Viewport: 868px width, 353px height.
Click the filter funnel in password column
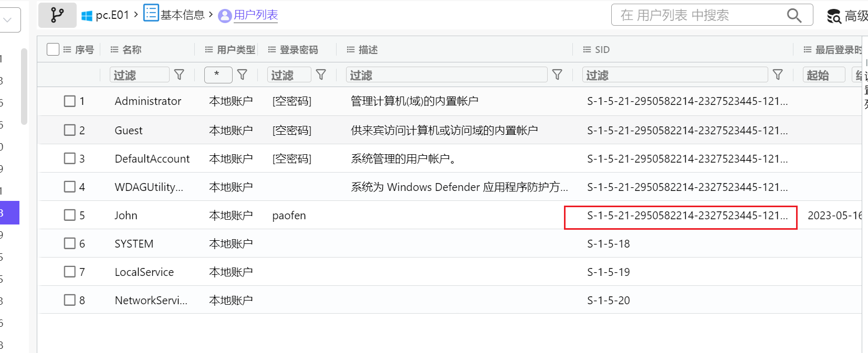(321, 75)
